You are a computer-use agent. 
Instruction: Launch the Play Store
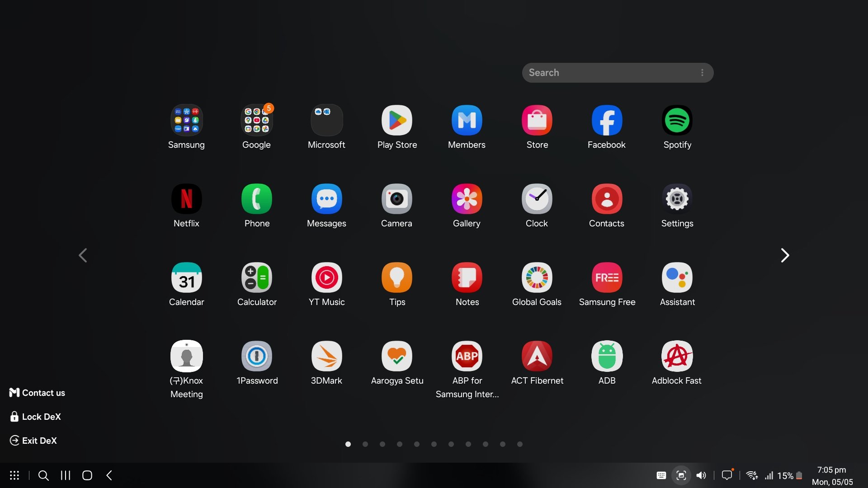point(396,120)
